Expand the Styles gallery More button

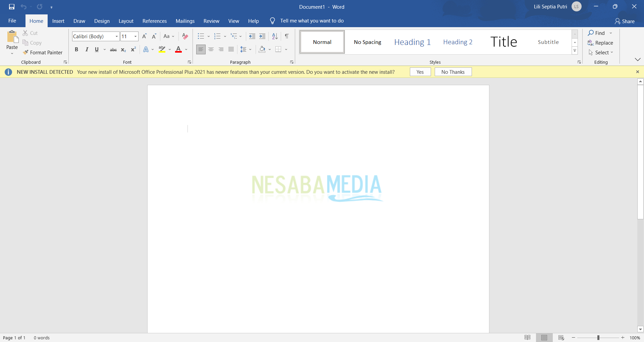point(575,51)
